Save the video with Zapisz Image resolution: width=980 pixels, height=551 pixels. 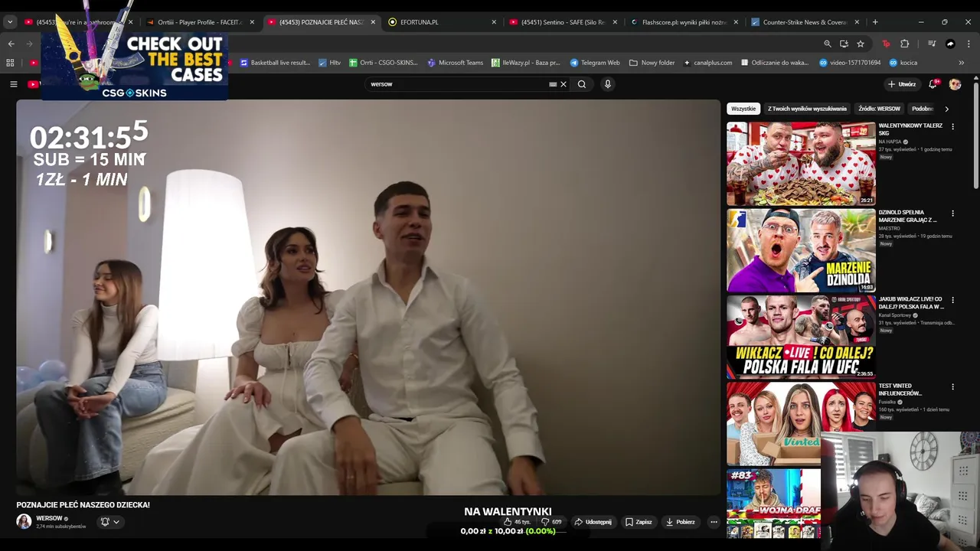pyautogui.click(x=639, y=522)
